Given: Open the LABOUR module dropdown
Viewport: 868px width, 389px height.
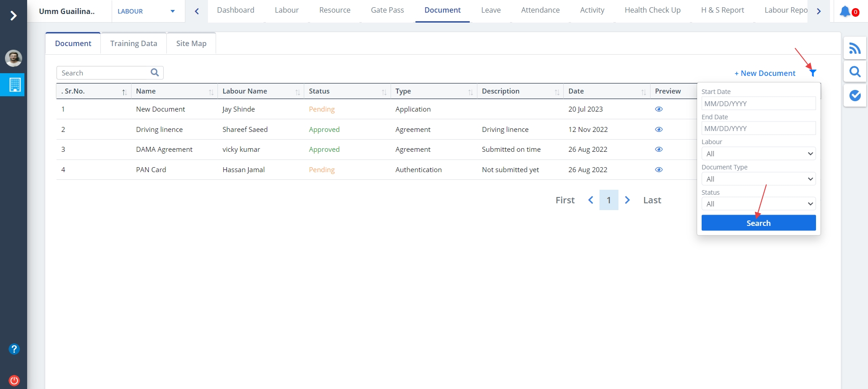Looking at the screenshot, I should pyautogui.click(x=146, y=11).
